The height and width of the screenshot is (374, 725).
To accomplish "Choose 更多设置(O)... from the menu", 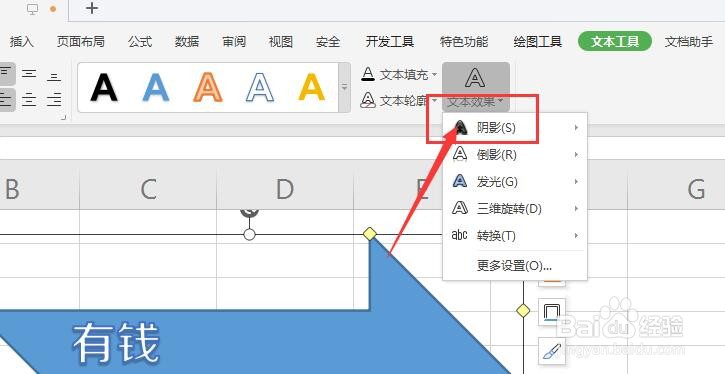I will tap(514, 266).
